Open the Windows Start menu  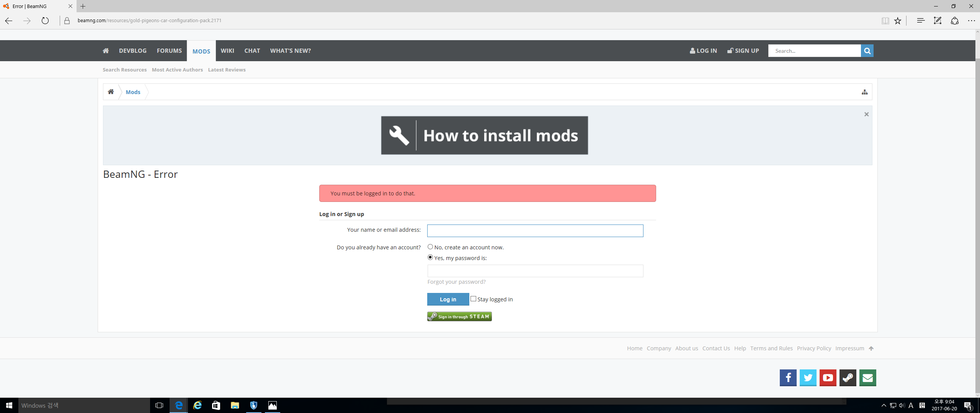click(9, 405)
